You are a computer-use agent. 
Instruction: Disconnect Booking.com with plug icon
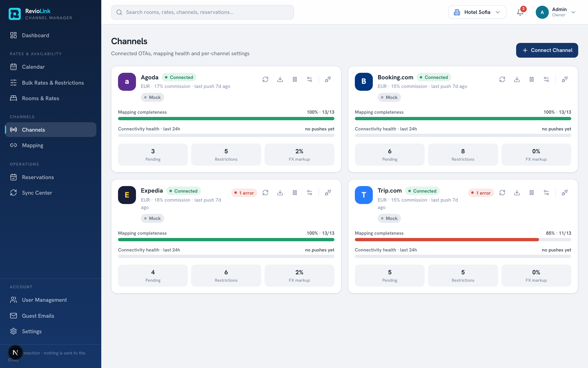tap(565, 79)
